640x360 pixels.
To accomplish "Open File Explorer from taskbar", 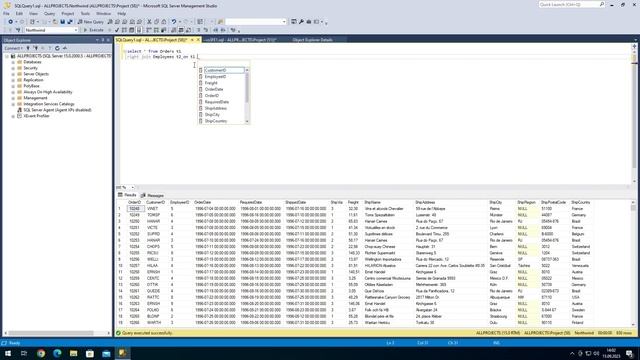I will click(73, 353).
